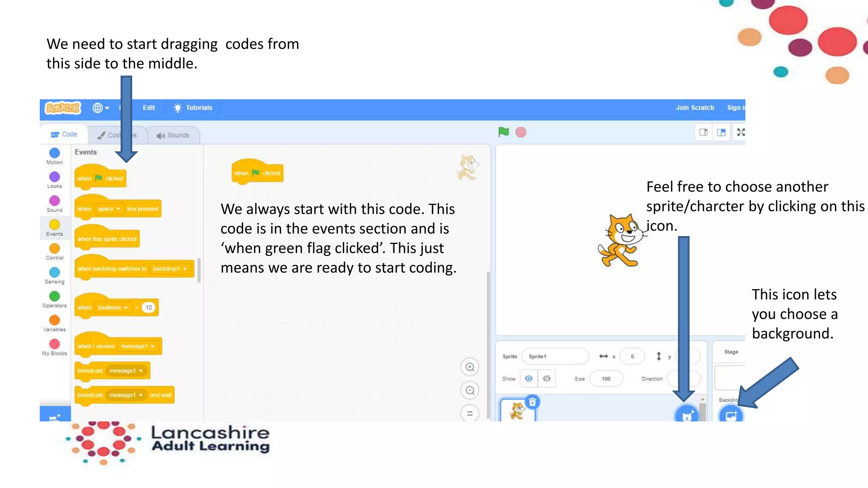Show the sprite with eye toggle
868x488 pixels.
coord(529,378)
